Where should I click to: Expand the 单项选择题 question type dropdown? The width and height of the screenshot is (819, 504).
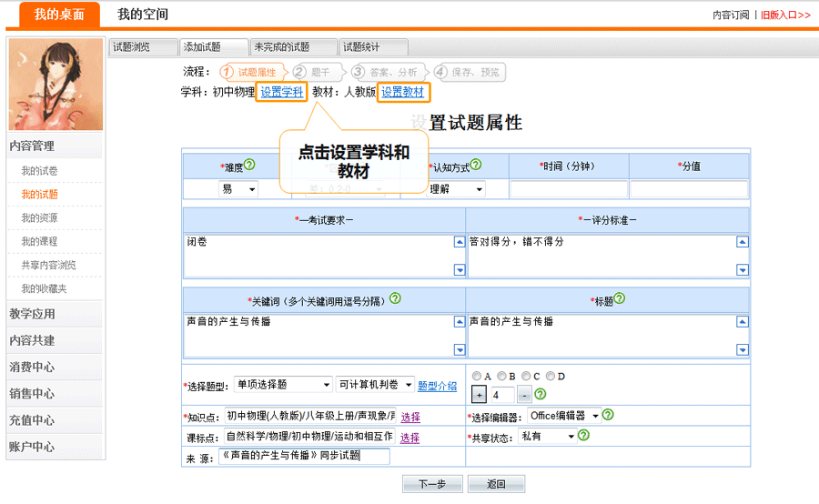[x=282, y=385]
